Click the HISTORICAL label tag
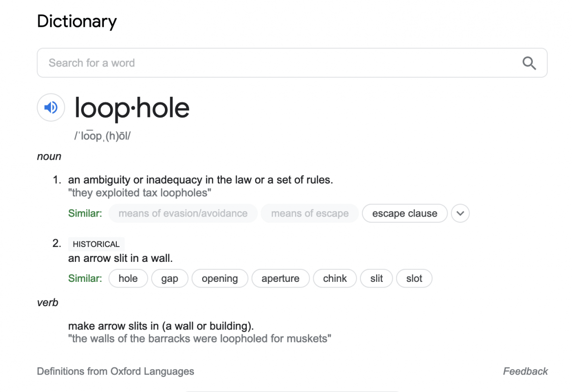The image size is (572, 392). tap(96, 244)
